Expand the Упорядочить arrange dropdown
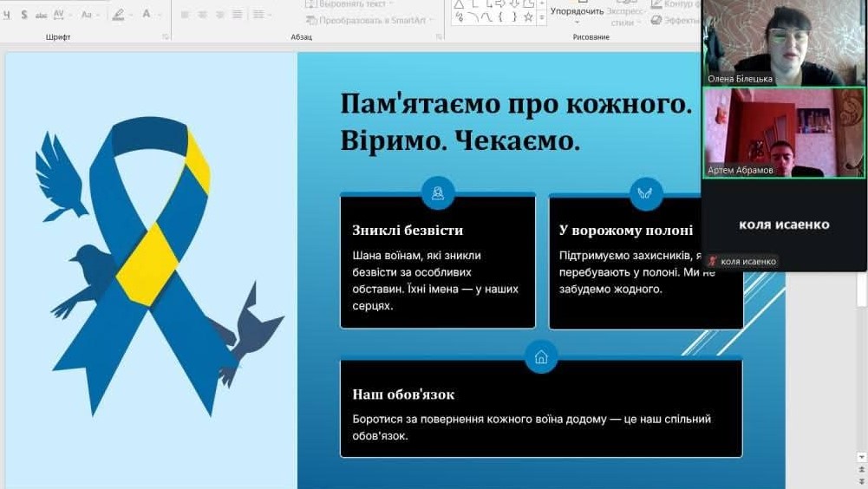The height and width of the screenshot is (489, 868). pyautogui.click(x=577, y=15)
